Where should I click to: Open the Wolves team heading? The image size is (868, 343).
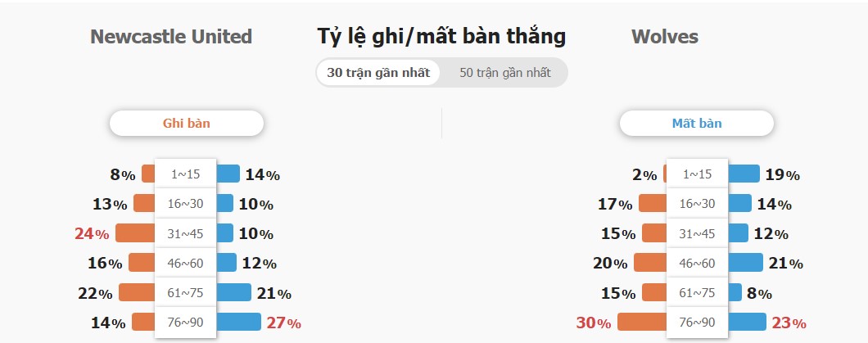(x=665, y=37)
